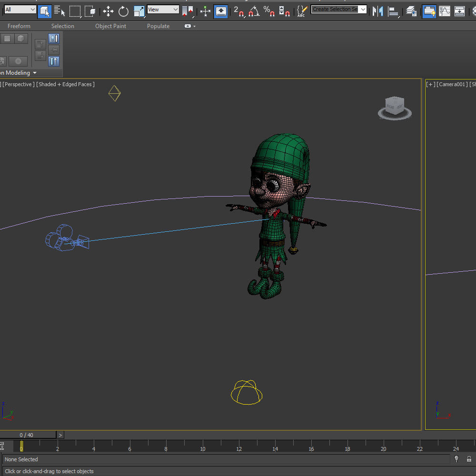
Task: Toggle Isolate Selection light bulb icon
Action: (x=456, y=459)
